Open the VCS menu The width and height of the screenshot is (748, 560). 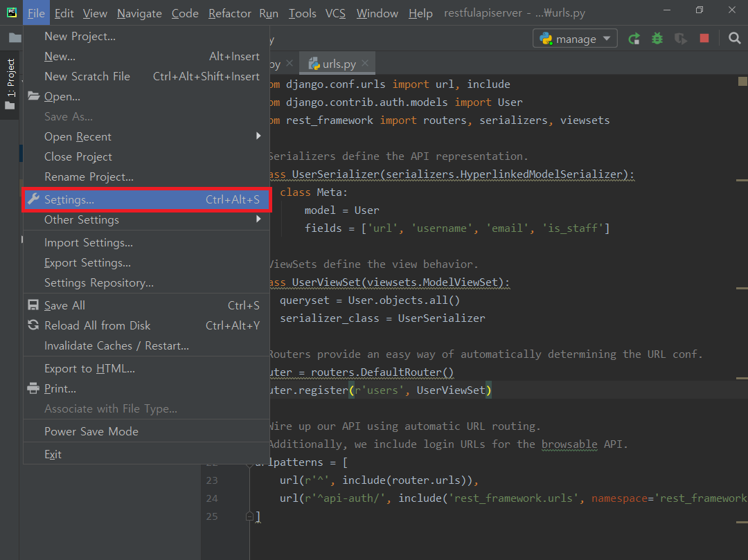click(335, 13)
